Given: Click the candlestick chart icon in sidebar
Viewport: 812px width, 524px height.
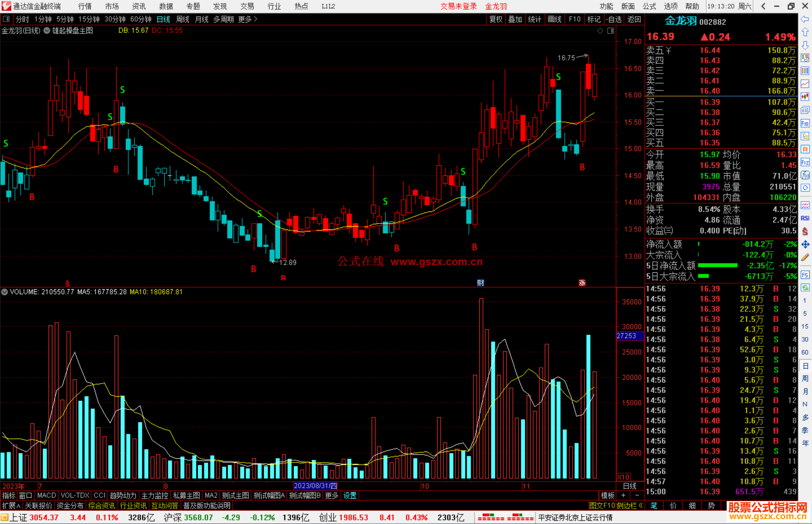Looking at the screenshot, I should (x=805, y=97).
